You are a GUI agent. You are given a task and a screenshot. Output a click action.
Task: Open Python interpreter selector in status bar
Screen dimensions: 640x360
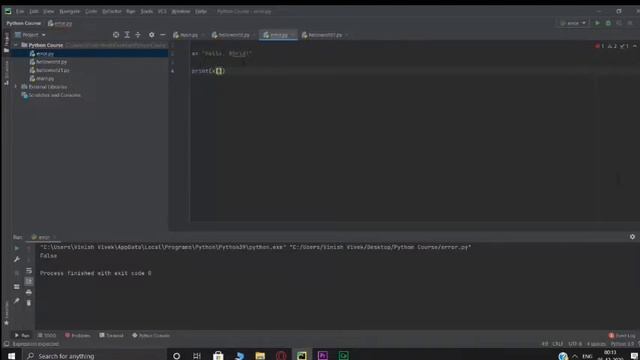pos(622,344)
